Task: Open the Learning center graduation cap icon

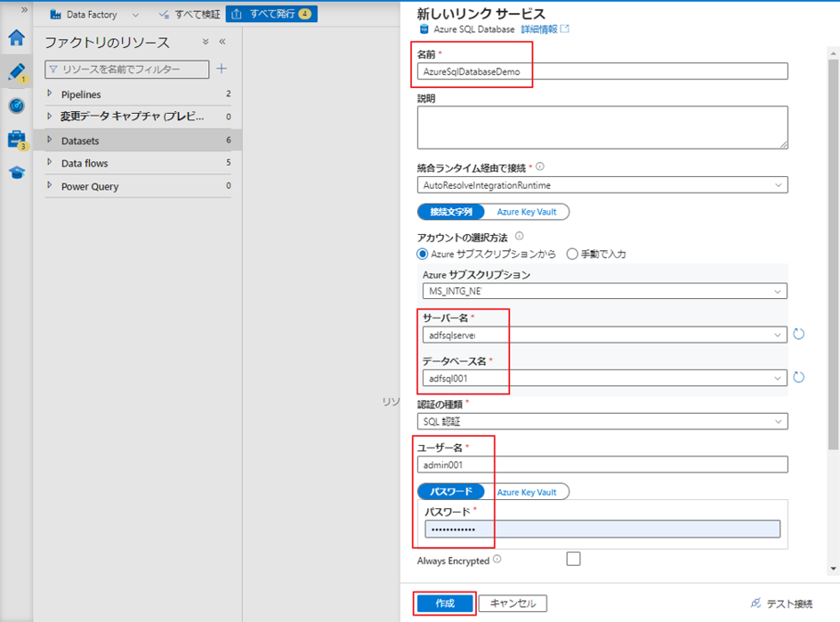Action: [16, 173]
